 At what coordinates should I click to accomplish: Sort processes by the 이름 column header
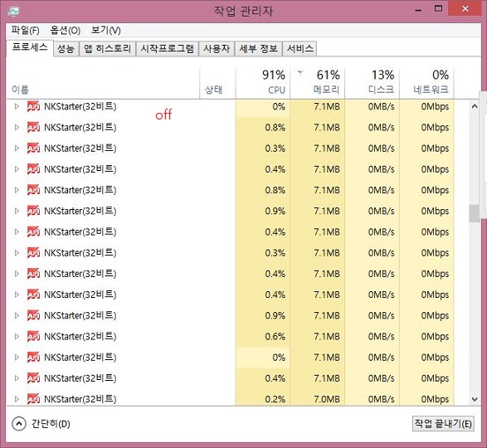pyautogui.click(x=103, y=84)
